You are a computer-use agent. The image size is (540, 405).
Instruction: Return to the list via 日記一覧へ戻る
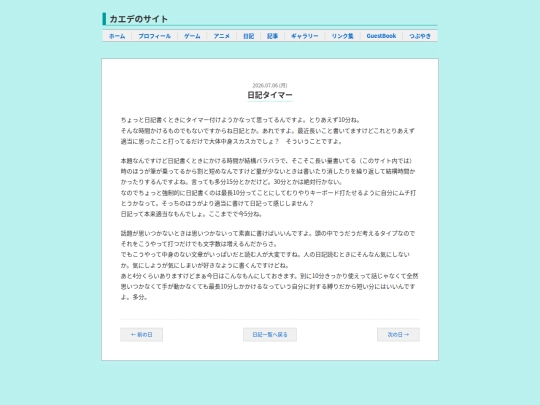270,334
